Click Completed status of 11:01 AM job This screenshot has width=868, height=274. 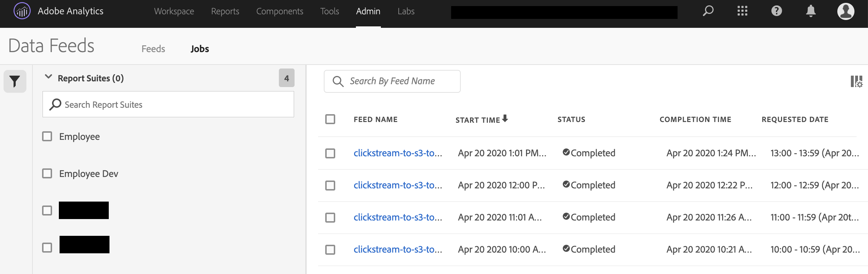(589, 217)
